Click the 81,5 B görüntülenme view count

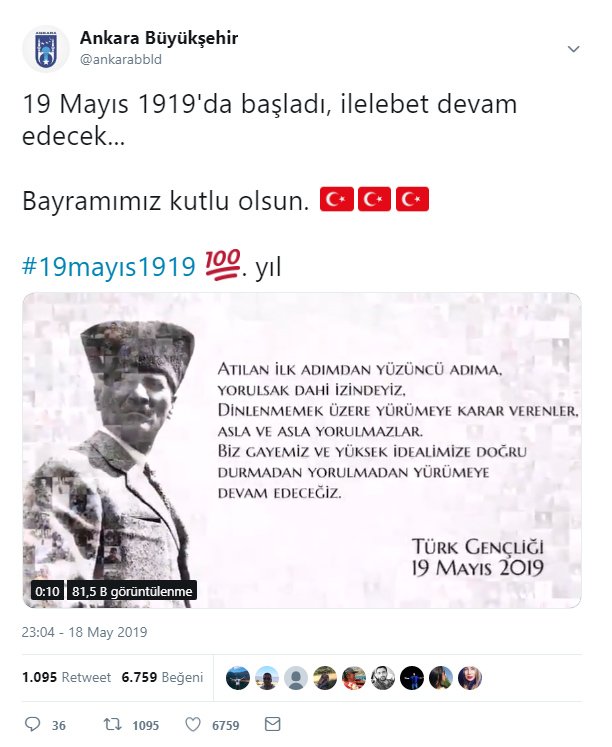(132, 591)
